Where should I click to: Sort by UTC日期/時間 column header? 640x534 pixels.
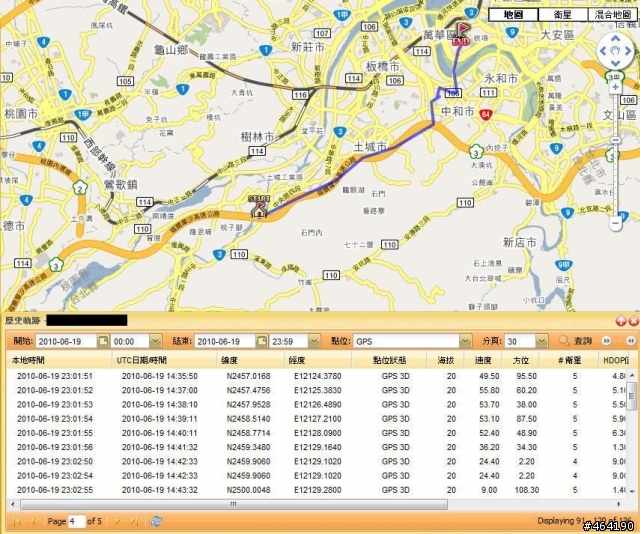[x=164, y=360]
